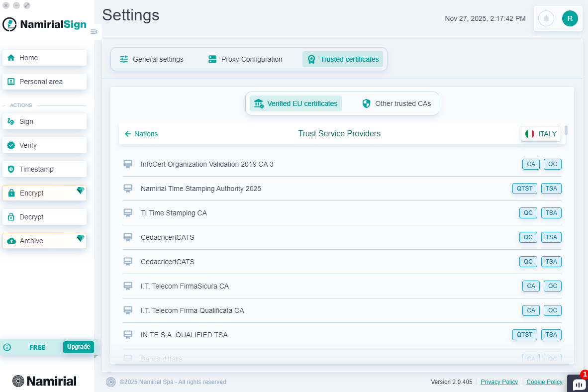
Task: Click the diamond premium badge on Encrypt
Action: (x=80, y=190)
